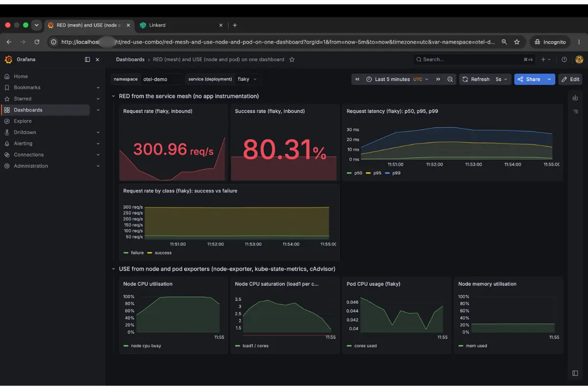This screenshot has height=392, width=588.
Task: Switch to the Linkerd browser tab
Action: [181, 25]
